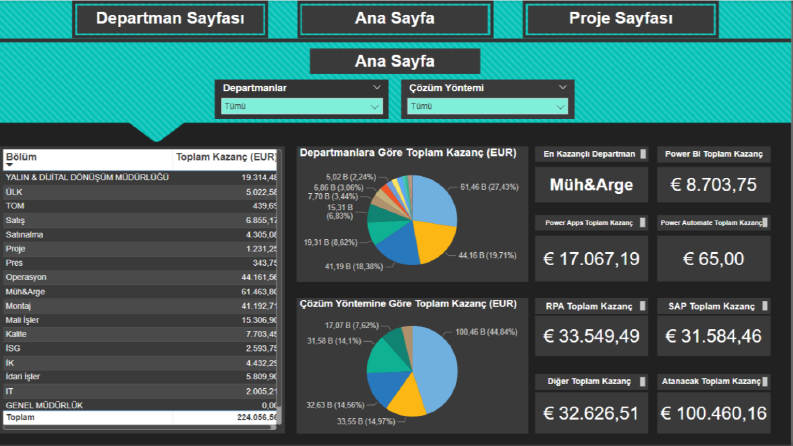This screenshot has height=446, width=793.
Task: Click Power Apps total € 17.067,19 value
Action: point(591,259)
